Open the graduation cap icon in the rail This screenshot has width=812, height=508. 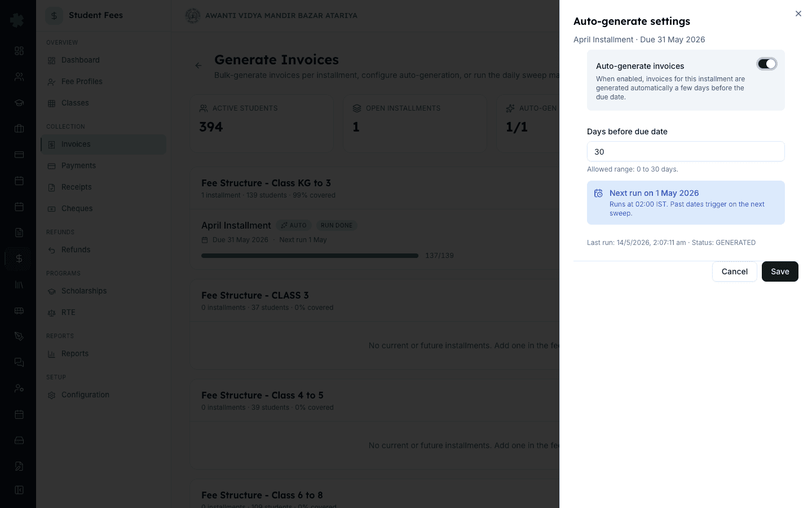tap(19, 103)
